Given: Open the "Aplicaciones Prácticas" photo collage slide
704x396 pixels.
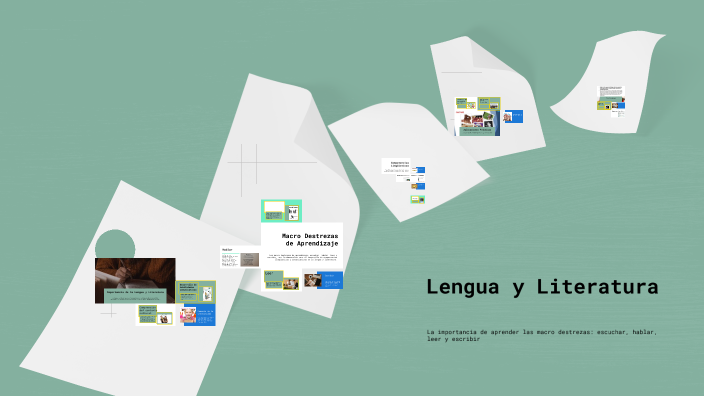Looking at the screenshot, I should click(x=477, y=123).
